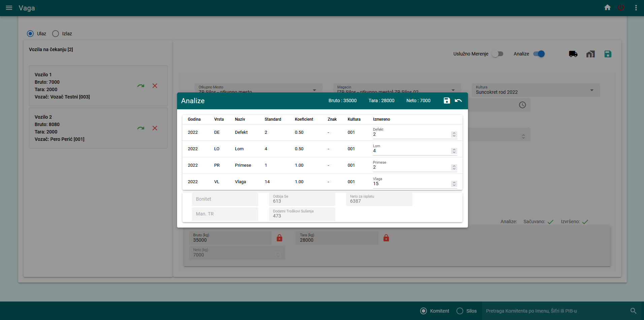This screenshot has height=320, width=644.
Task: Open the three-dot overflow menu
Action: tap(636, 7)
